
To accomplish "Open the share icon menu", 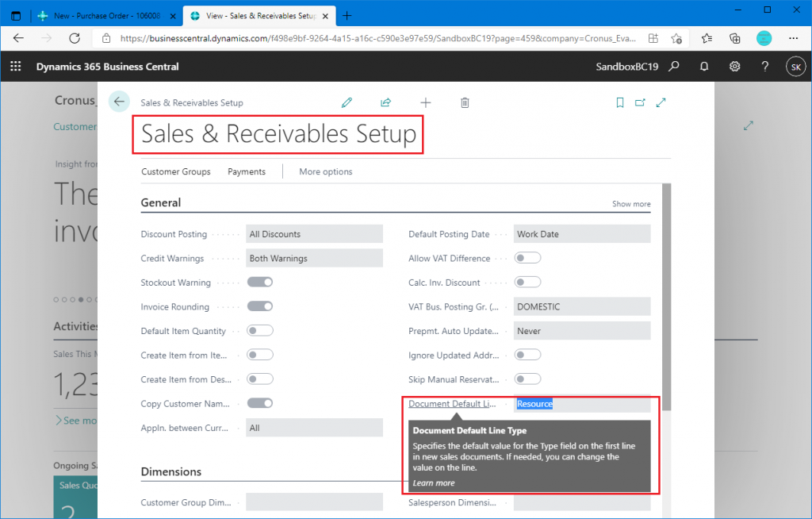I will coord(386,102).
